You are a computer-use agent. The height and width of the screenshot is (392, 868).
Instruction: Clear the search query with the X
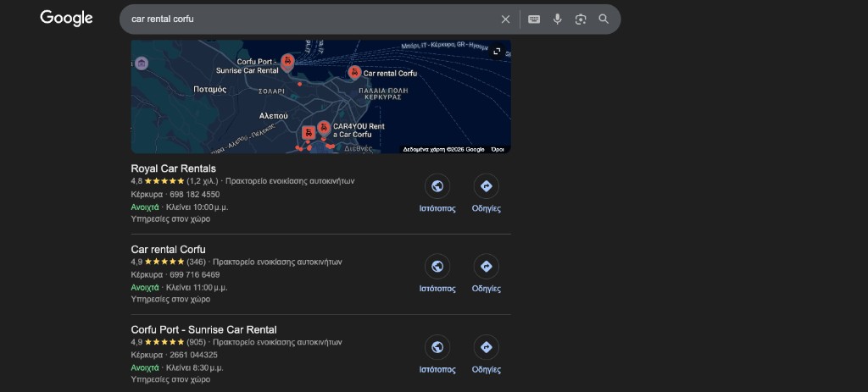505,19
